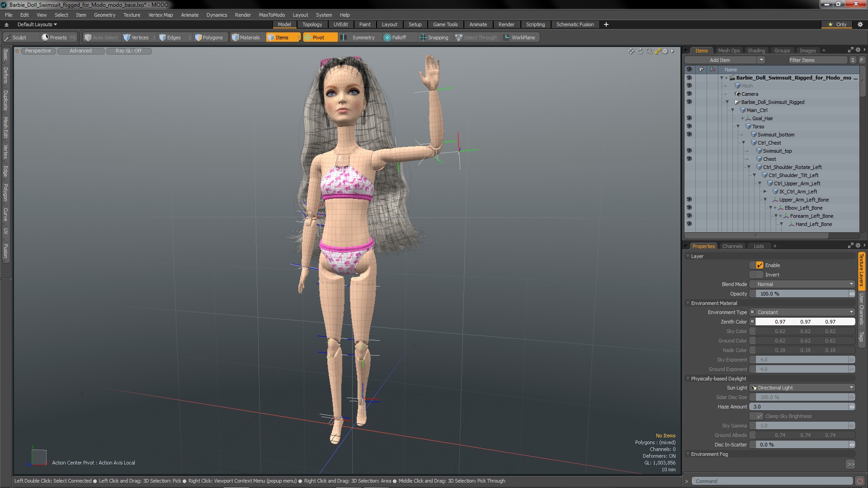Click the F filter button in Items panel
Image resolution: width=868 pixels, height=488 pixels.
click(862, 60)
